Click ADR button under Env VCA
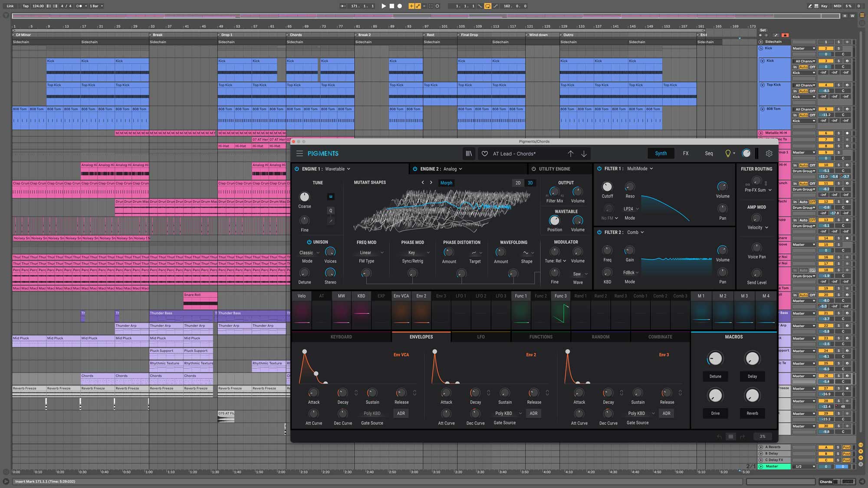This screenshot has height=488, width=868. pos(401,413)
